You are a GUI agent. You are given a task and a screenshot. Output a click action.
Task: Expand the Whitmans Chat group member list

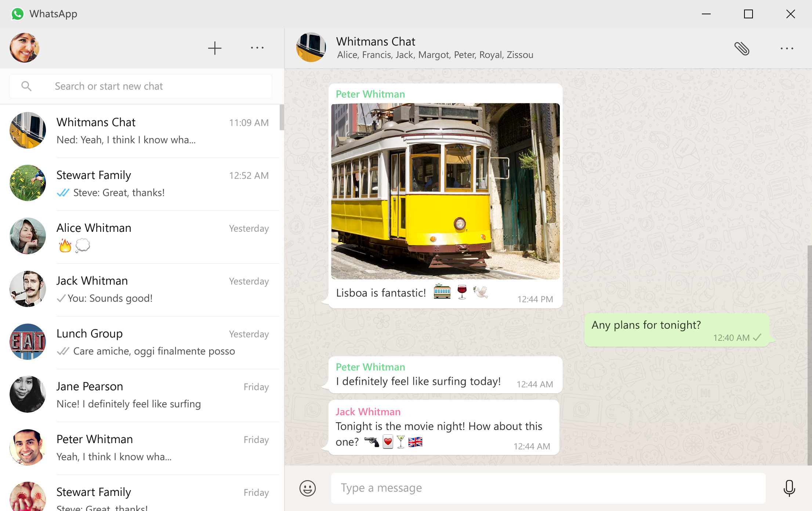pos(435,55)
